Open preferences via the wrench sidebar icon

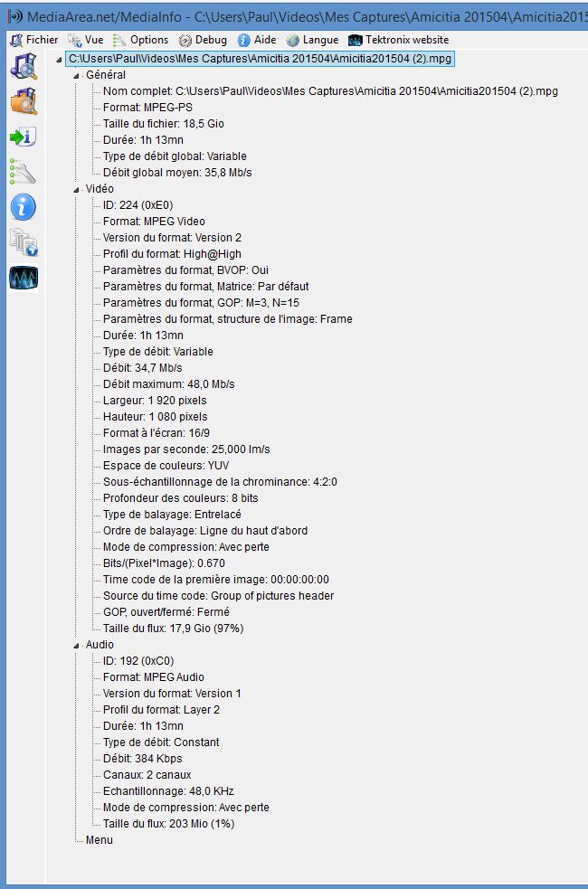coord(24,171)
